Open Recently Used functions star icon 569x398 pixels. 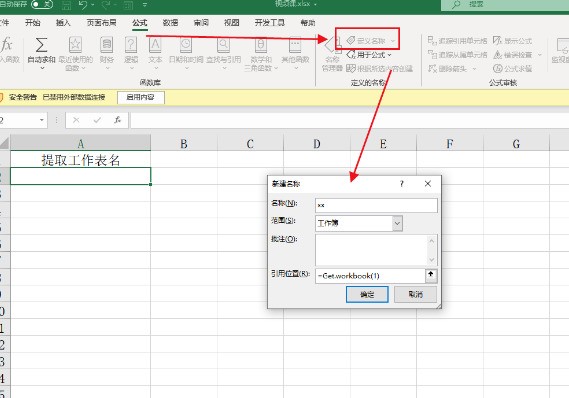coord(75,45)
